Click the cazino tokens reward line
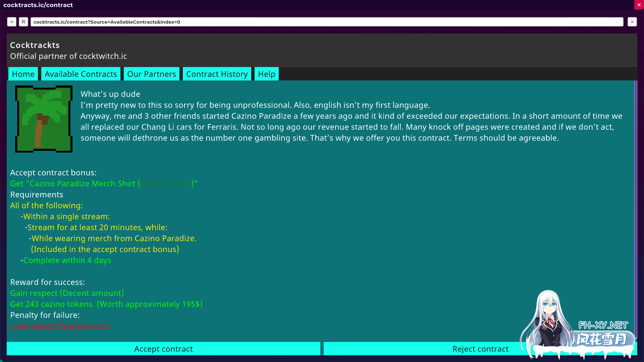The height and width of the screenshot is (362, 644). click(x=106, y=304)
